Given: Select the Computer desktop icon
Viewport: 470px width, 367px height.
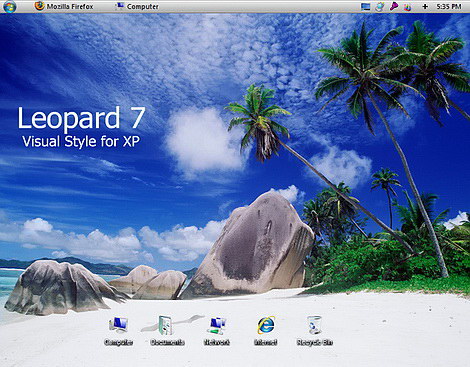Looking at the screenshot, I should click(118, 324).
